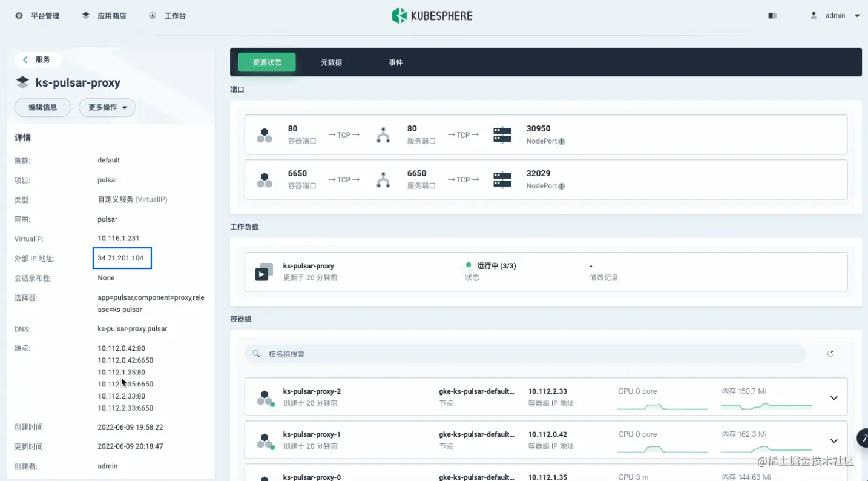Image resolution: width=868 pixels, height=481 pixels.
Task: Refresh the 容器组 pod list
Action: pos(830,354)
